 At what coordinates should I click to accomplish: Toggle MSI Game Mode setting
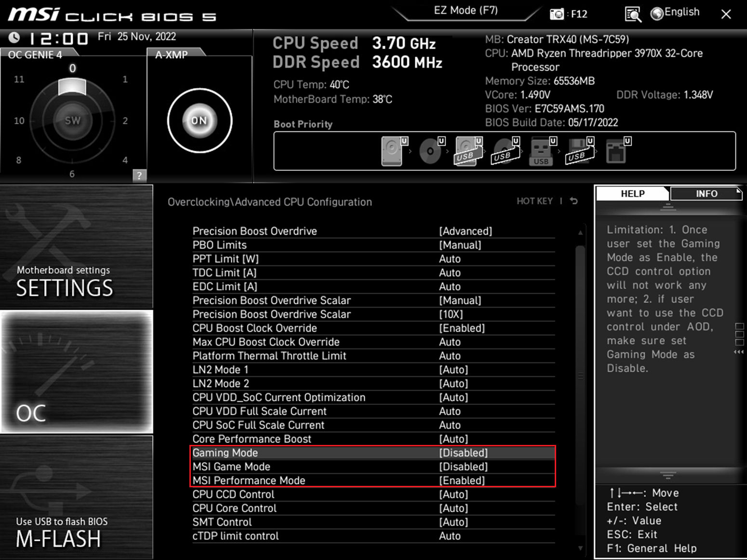pos(373,467)
